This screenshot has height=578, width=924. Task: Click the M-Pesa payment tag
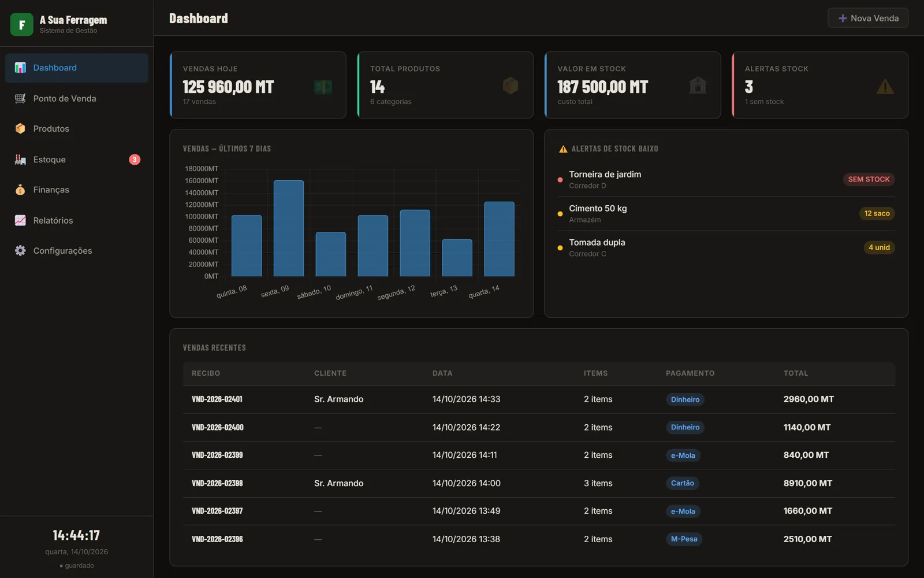pos(684,539)
